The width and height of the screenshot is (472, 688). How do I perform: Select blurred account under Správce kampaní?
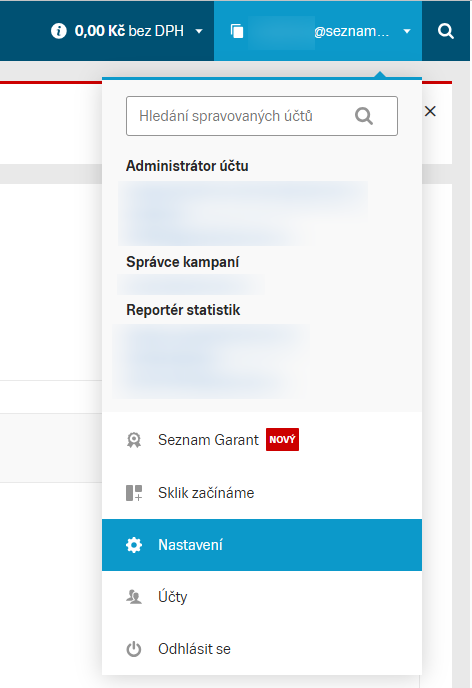(x=191, y=285)
